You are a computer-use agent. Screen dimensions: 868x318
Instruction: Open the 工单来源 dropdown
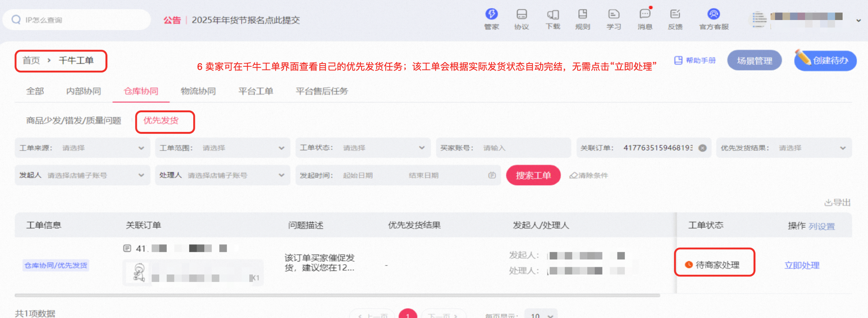[x=82, y=148]
